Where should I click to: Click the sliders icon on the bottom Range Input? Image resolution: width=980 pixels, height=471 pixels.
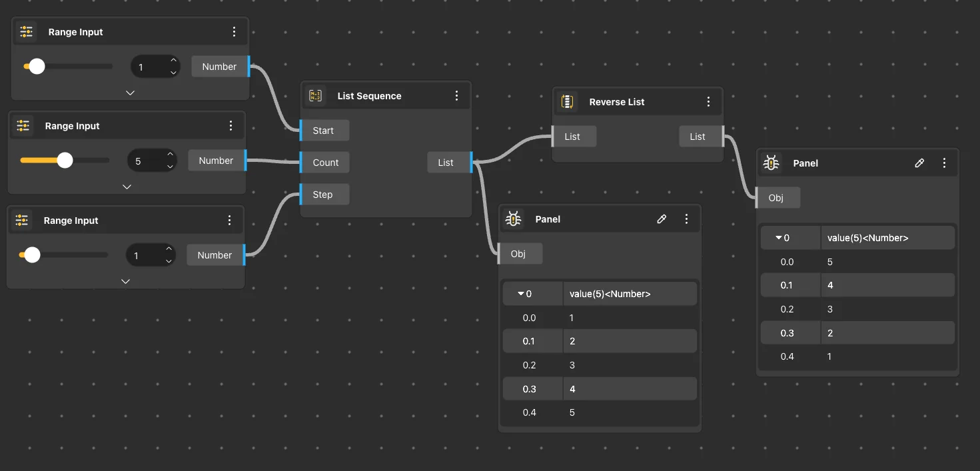[22, 221]
